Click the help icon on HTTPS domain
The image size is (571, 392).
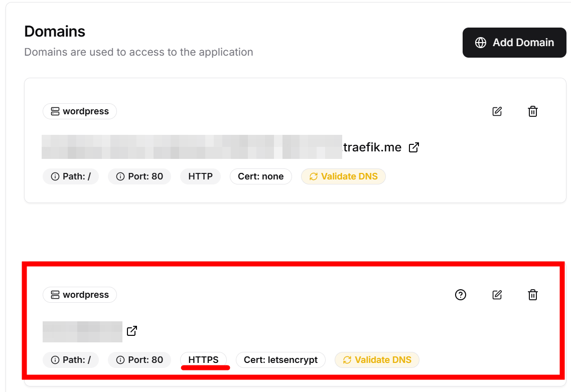[x=461, y=295]
